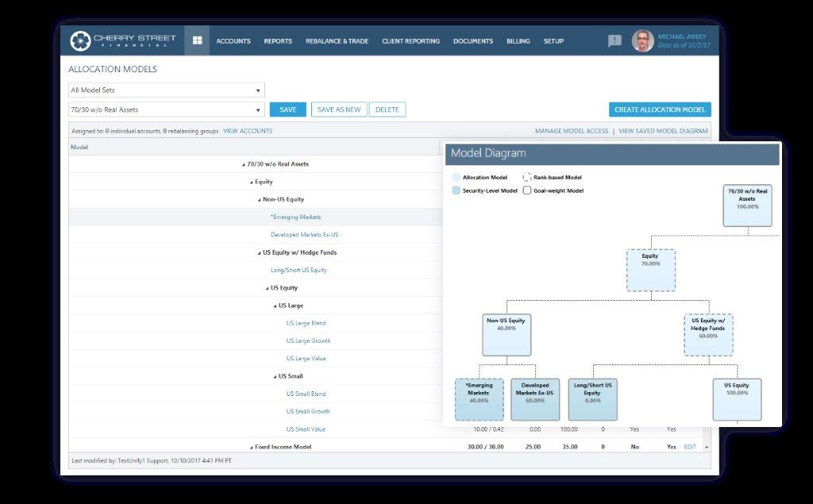Collapse the Equity tree row
Image resolution: width=813 pixels, height=504 pixels.
click(x=252, y=183)
